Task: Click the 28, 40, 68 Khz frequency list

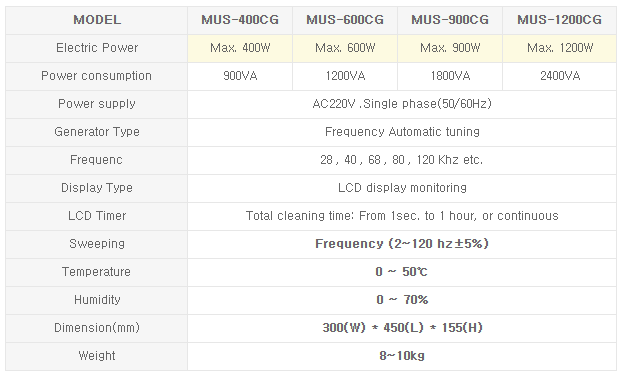Action: [401, 160]
